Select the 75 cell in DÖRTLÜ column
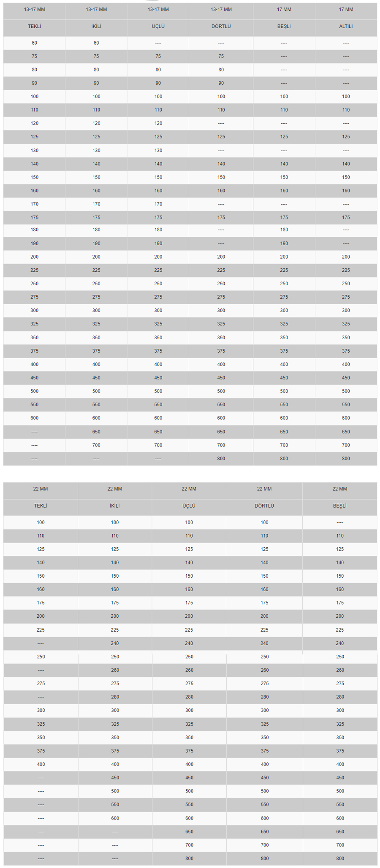380x868 pixels. tap(221, 57)
